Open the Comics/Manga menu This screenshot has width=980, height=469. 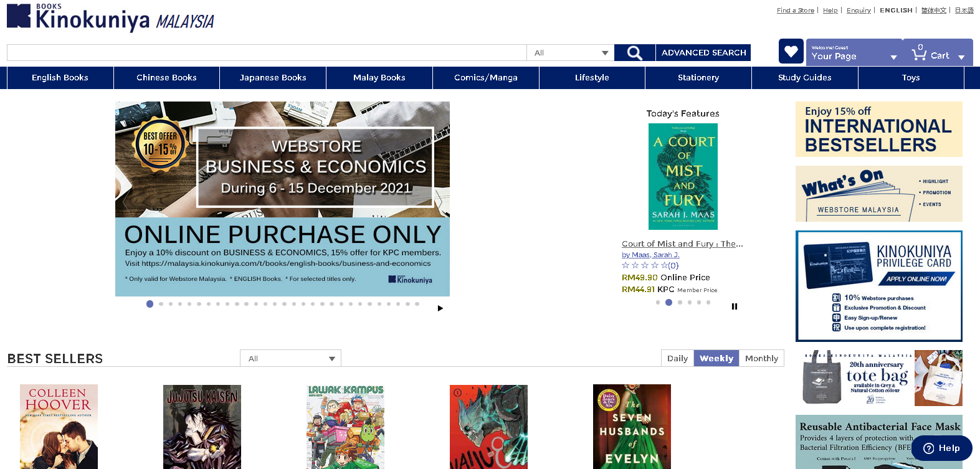pos(485,78)
